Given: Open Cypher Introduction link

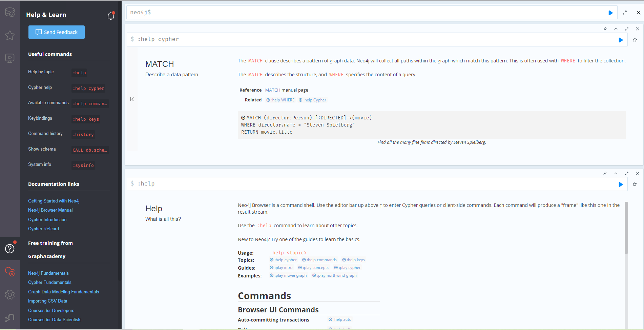Looking at the screenshot, I should pyautogui.click(x=47, y=219).
